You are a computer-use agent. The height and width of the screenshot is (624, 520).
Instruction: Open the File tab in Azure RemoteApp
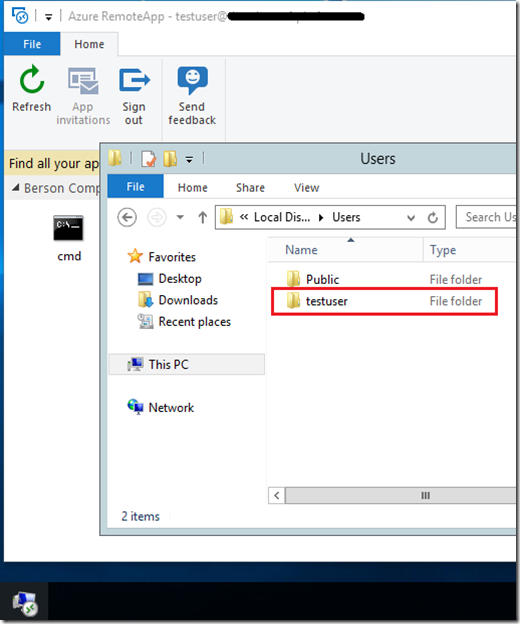(32, 44)
